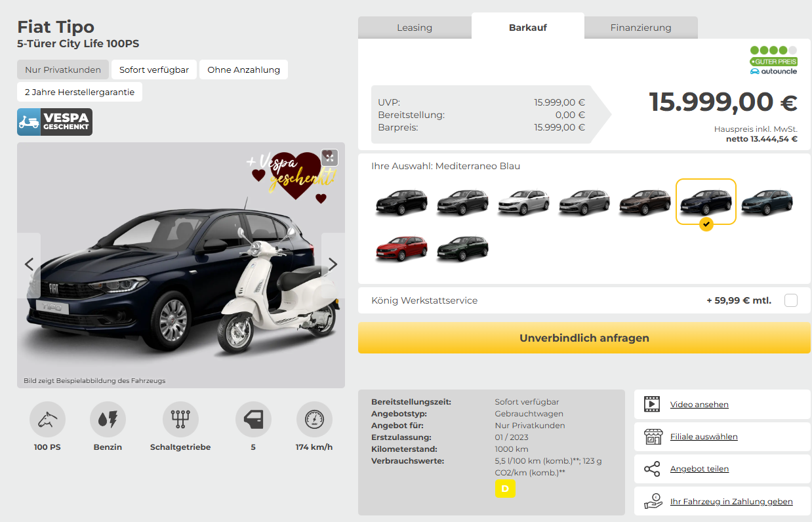Open the Finanzierung tab
This screenshot has height=522, width=812.
(x=640, y=28)
